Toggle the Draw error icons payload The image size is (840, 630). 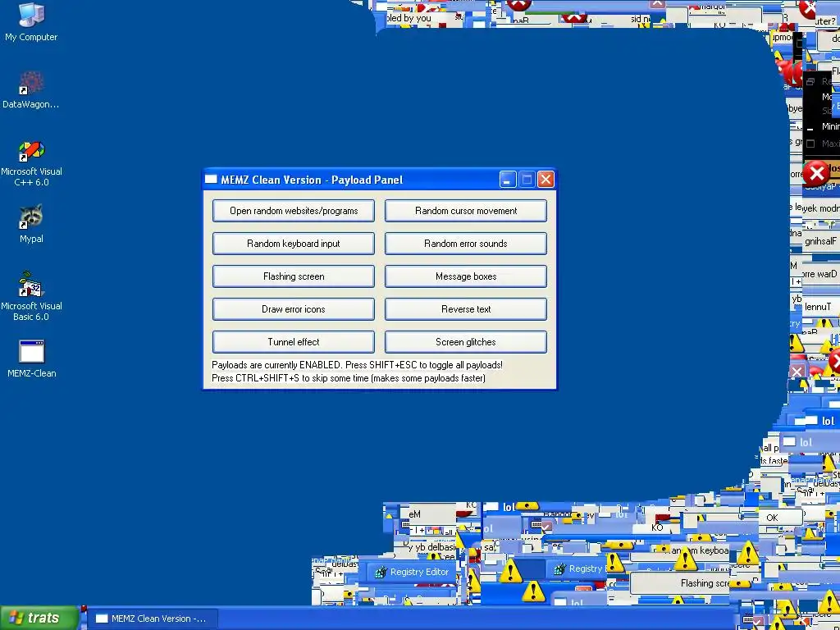[x=294, y=309]
